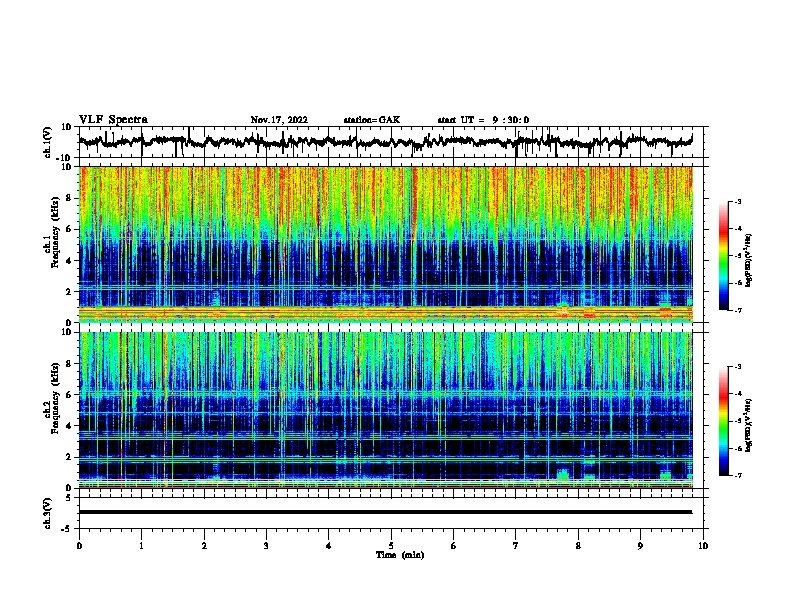Click time-axis tick label "5"

(x=391, y=546)
